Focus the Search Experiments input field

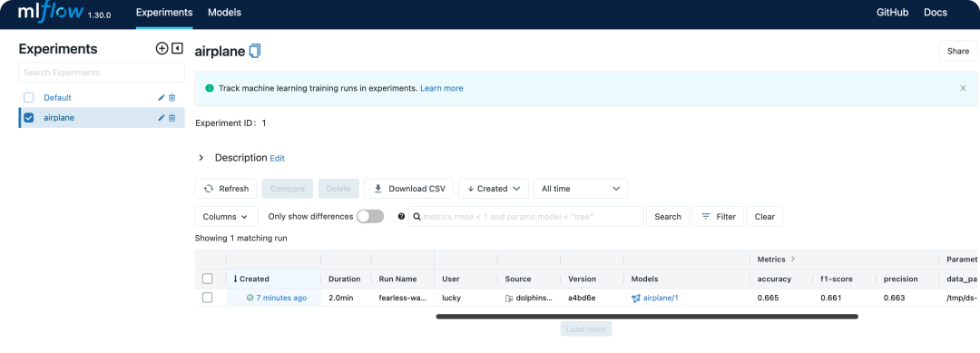click(x=102, y=73)
